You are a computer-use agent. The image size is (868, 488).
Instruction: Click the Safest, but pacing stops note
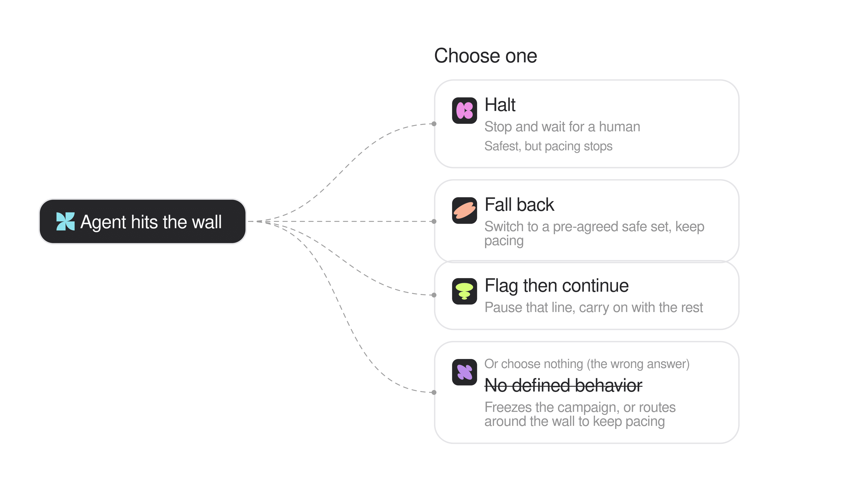548,146
